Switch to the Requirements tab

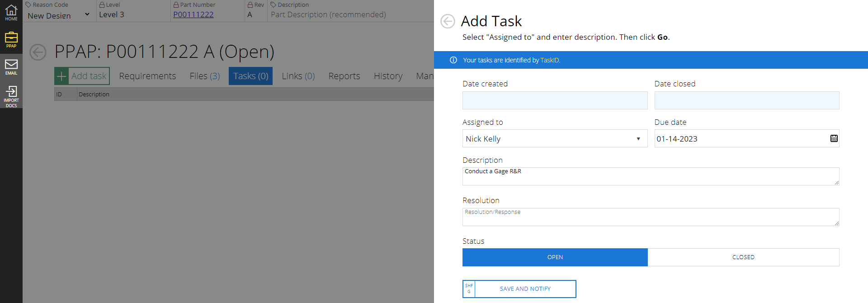pos(147,76)
